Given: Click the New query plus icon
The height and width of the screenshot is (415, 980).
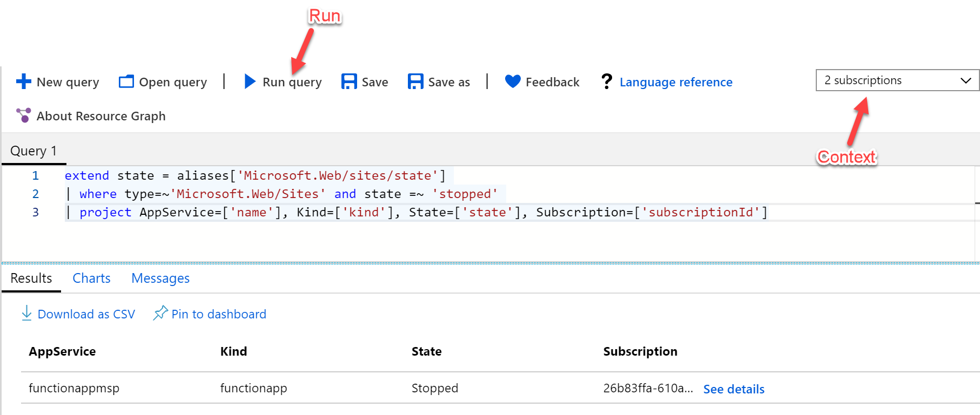Looking at the screenshot, I should [24, 81].
